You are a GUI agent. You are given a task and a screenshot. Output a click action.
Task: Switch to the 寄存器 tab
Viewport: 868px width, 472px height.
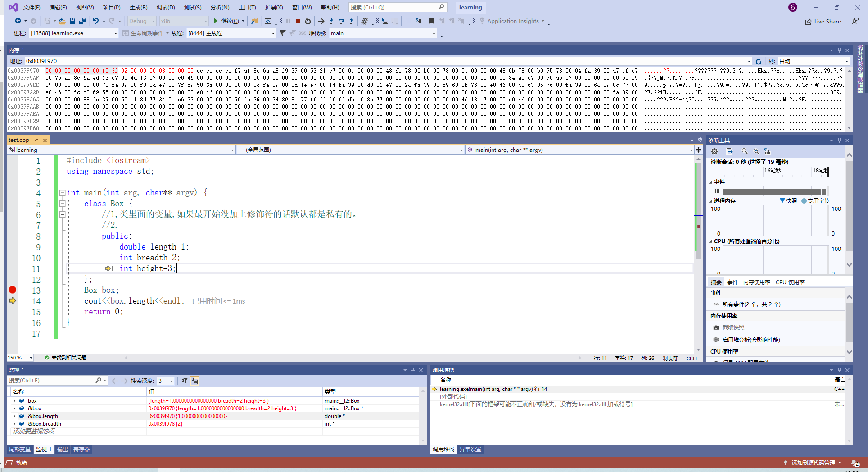pos(81,449)
